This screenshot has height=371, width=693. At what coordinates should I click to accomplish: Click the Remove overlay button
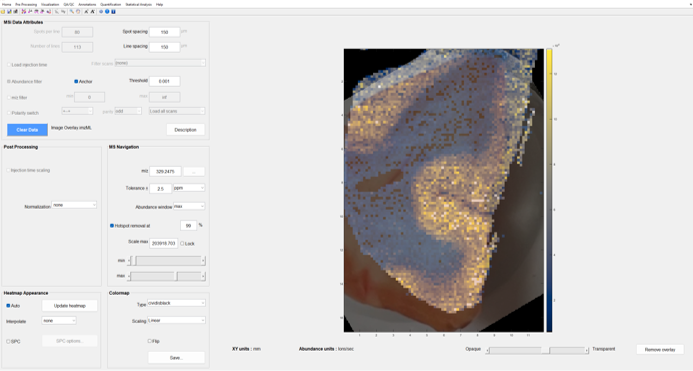660,349
